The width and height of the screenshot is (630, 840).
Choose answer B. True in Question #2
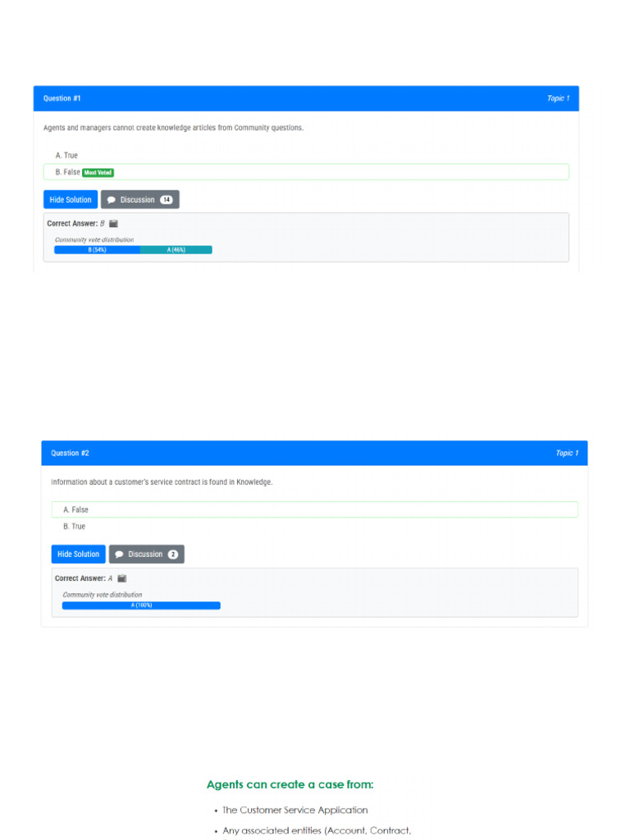(74, 527)
